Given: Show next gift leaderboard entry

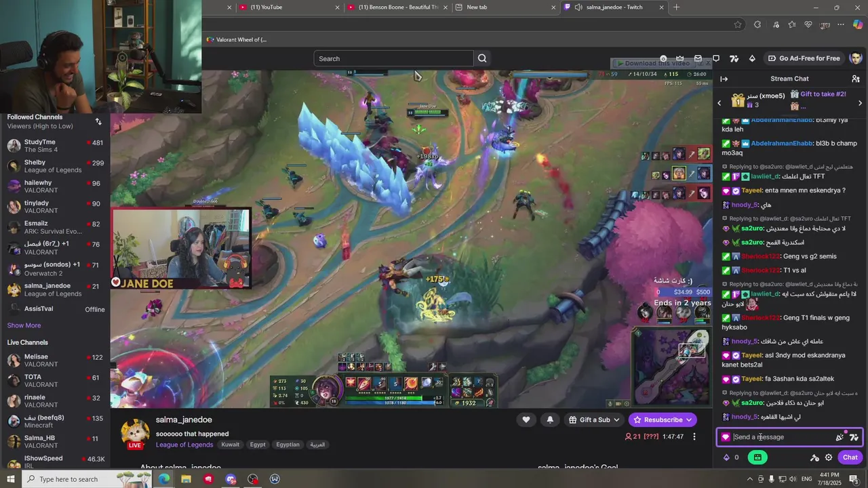Looking at the screenshot, I should [860, 103].
